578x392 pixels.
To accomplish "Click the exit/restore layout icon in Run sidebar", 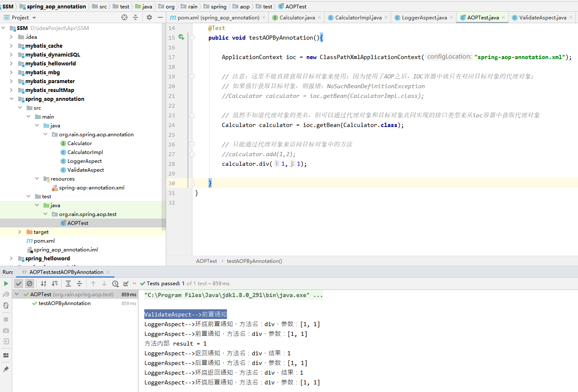I will (x=6, y=341).
